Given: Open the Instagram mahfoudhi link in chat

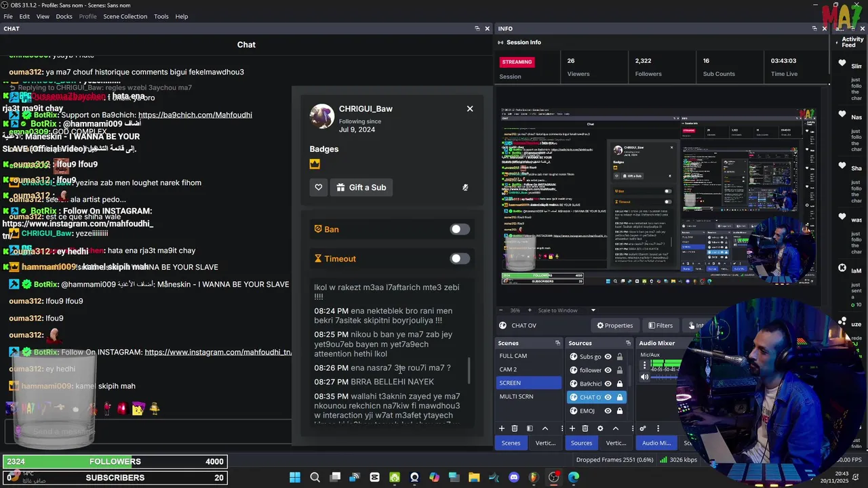Looking at the screenshot, I should click(218, 352).
